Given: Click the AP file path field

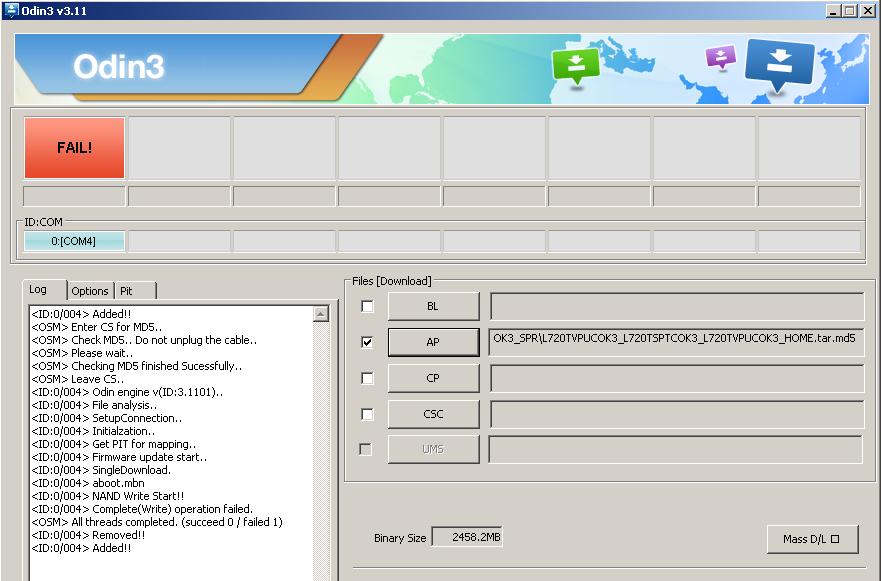Looking at the screenshot, I should [x=676, y=342].
